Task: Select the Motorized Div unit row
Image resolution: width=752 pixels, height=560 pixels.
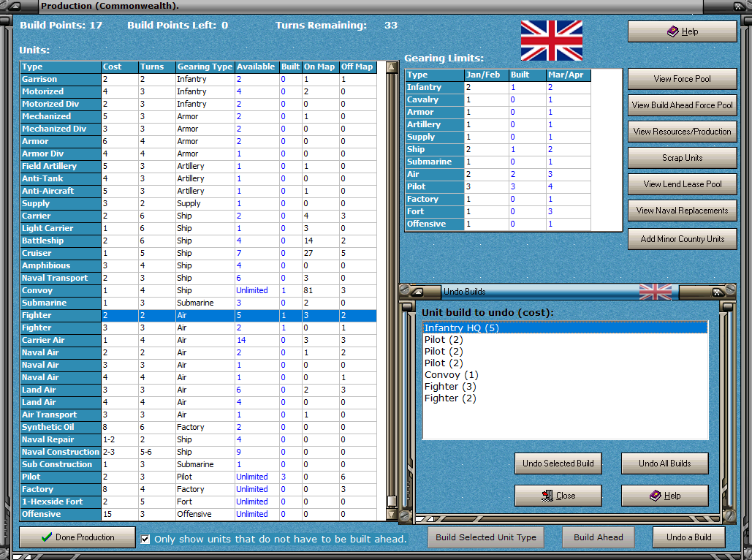Action: 198,104
